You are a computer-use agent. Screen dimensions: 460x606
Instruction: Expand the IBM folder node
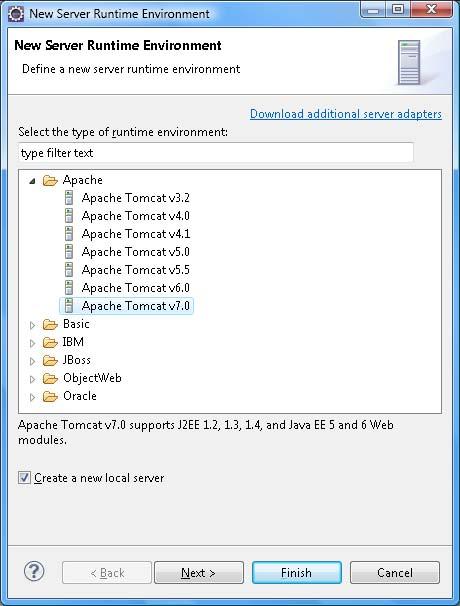point(32,343)
